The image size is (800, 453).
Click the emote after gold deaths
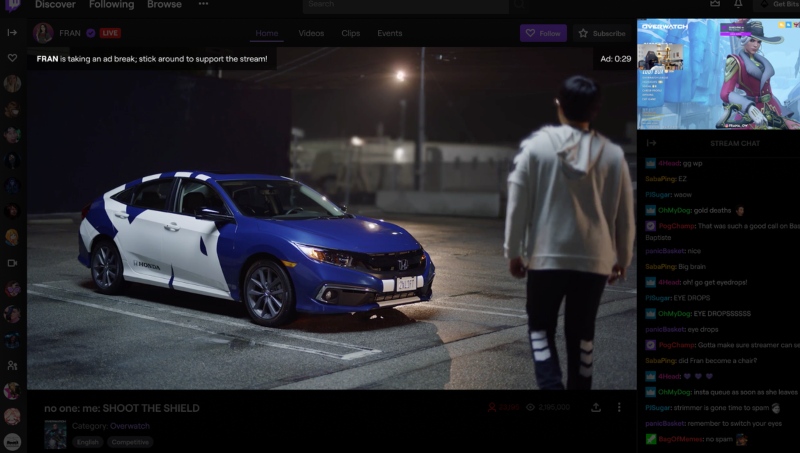point(740,210)
